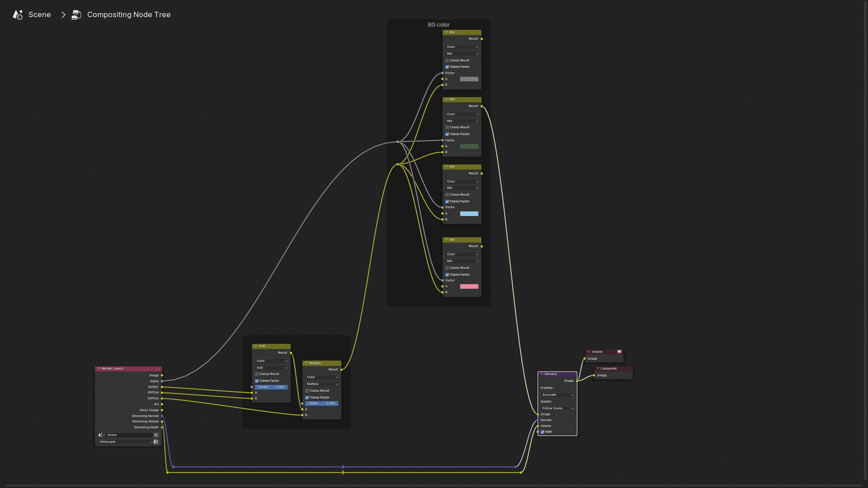Open the light blue color swatch
Screen dimensions: 868x488
tap(469, 214)
